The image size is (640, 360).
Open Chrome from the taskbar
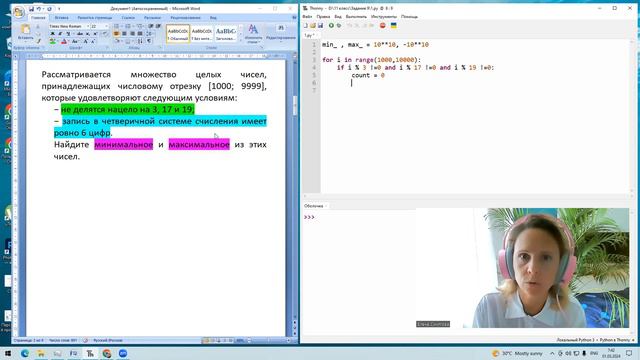[x=107, y=353]
